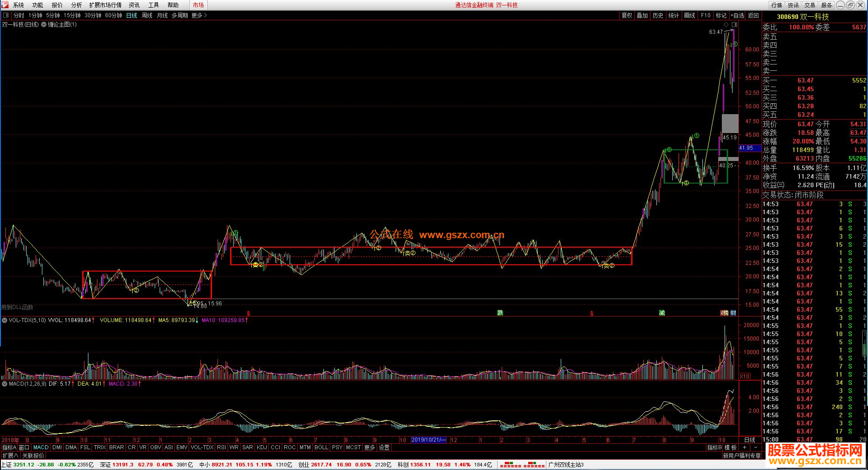Click the plus zoom button at bottom right
The height and width of the screenshot is (470, 868).
(x=745, y=447)
